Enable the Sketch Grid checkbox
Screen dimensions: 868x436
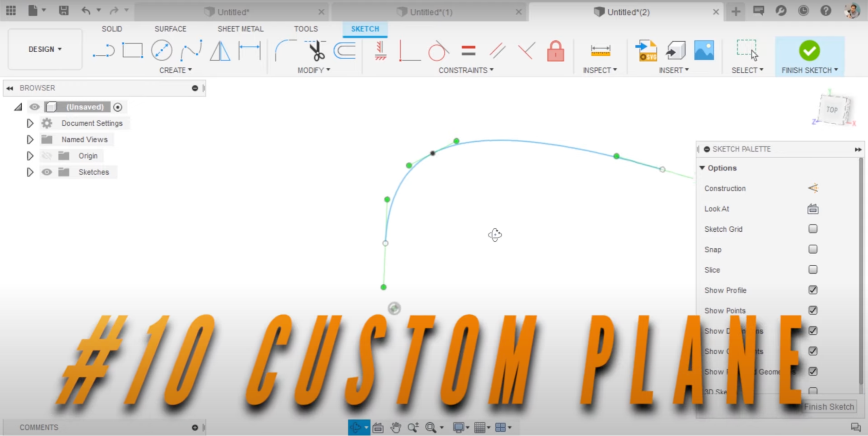[x=813, y=229]
